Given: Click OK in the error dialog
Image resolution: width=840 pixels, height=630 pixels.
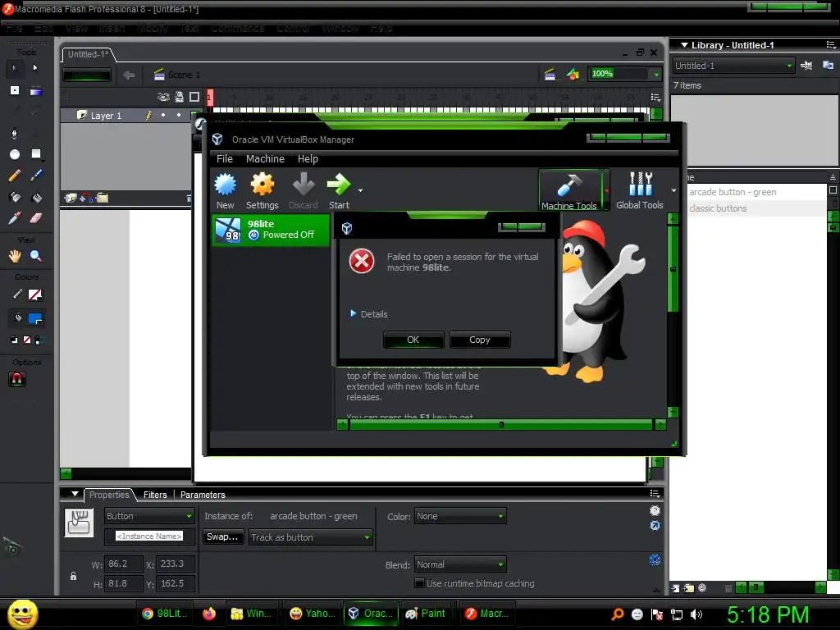Looking at the screenshot, I should point(413,340).
